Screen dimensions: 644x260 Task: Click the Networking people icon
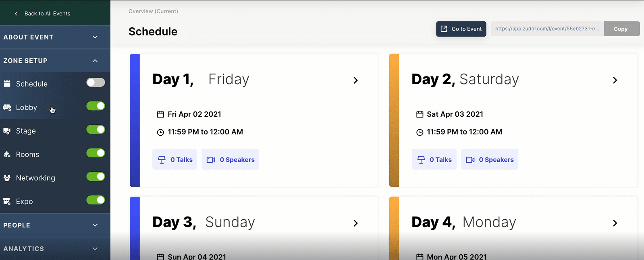tap(7, 178)
